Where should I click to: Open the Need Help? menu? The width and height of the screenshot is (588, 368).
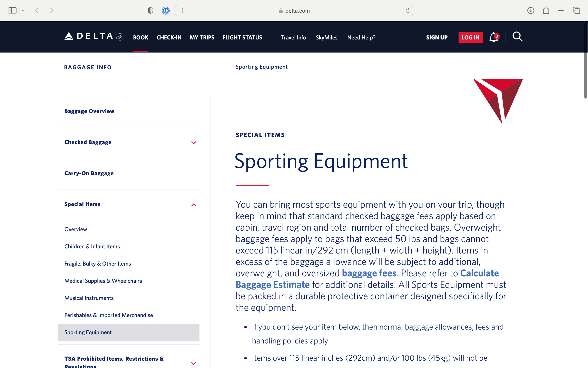tap(361, 37)
